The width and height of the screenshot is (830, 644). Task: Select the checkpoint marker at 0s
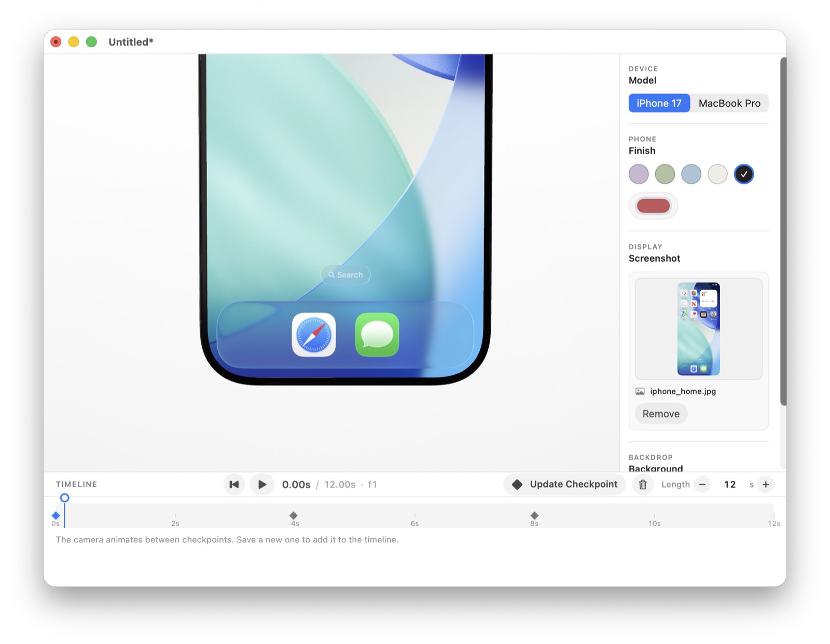coord(56,515)
